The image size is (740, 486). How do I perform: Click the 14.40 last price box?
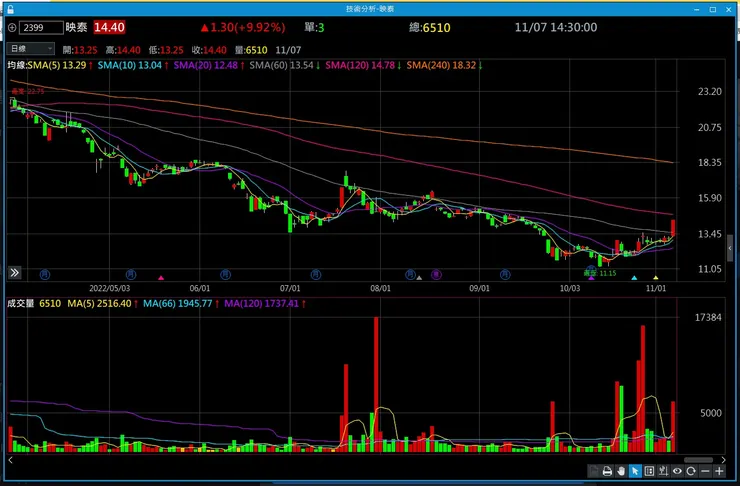point(109,27)
